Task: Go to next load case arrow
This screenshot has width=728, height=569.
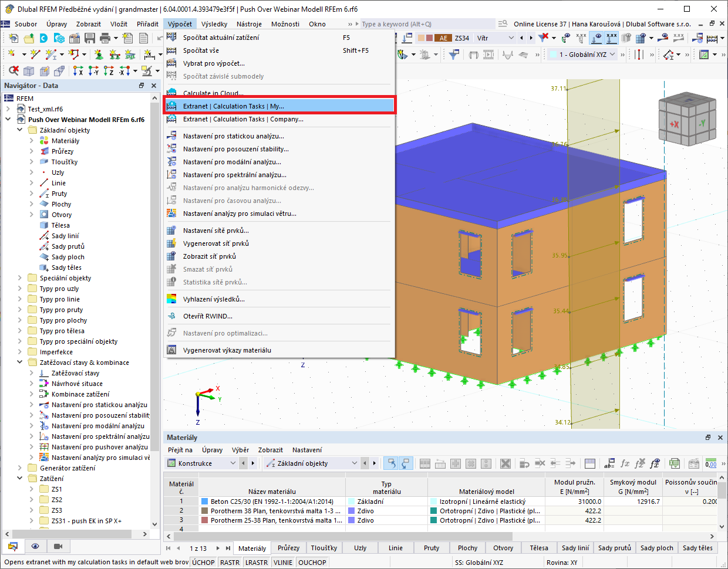Action: point(531,38)
